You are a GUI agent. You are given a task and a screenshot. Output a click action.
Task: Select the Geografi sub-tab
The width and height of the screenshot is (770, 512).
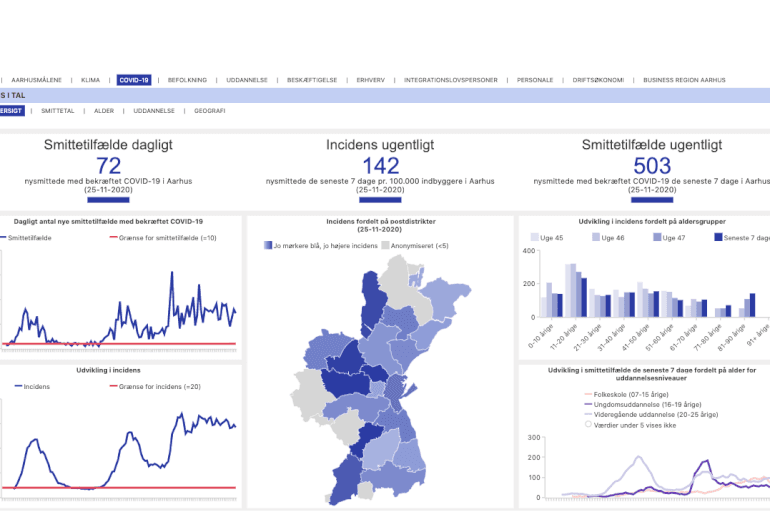point(209,110)
